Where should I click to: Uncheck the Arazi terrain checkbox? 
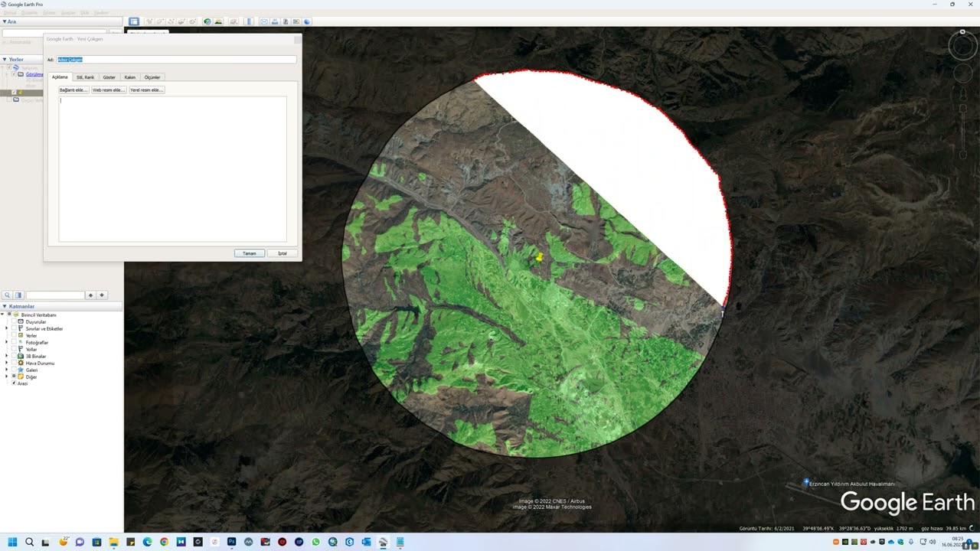14,383
